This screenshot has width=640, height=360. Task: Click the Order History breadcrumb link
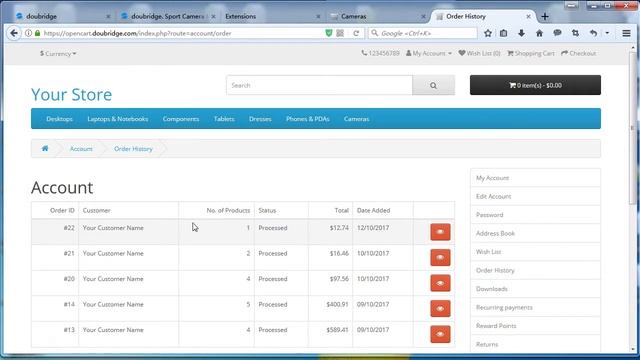tap(133, 149)
